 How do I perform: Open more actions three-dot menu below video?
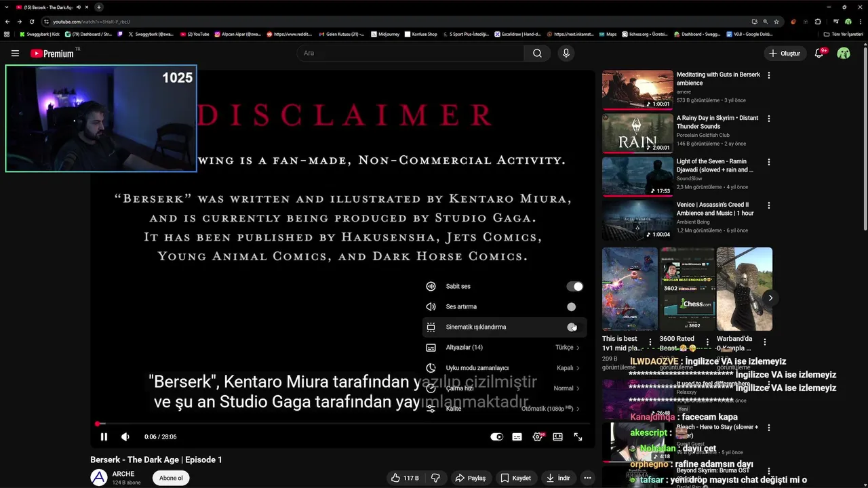[x=587, y=478]
